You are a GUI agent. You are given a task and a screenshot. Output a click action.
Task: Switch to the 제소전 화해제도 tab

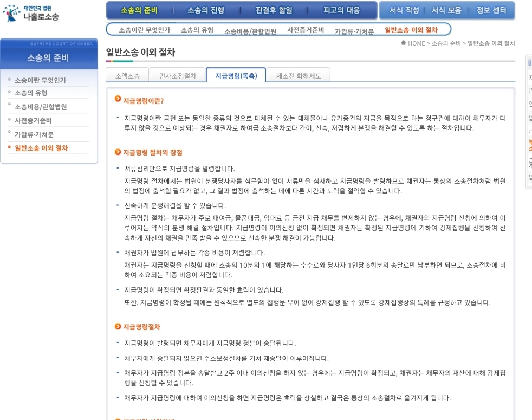pyautogui.click(x=298, y=75)
